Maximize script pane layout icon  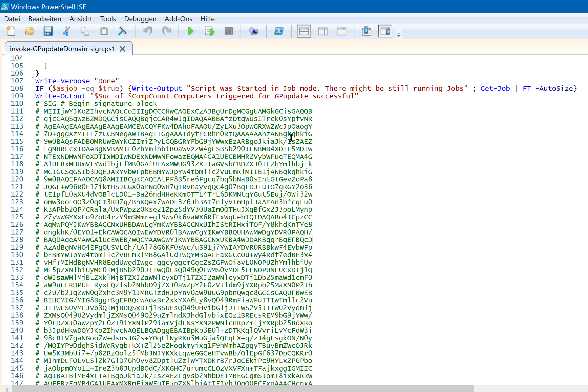tap(341, 31)
